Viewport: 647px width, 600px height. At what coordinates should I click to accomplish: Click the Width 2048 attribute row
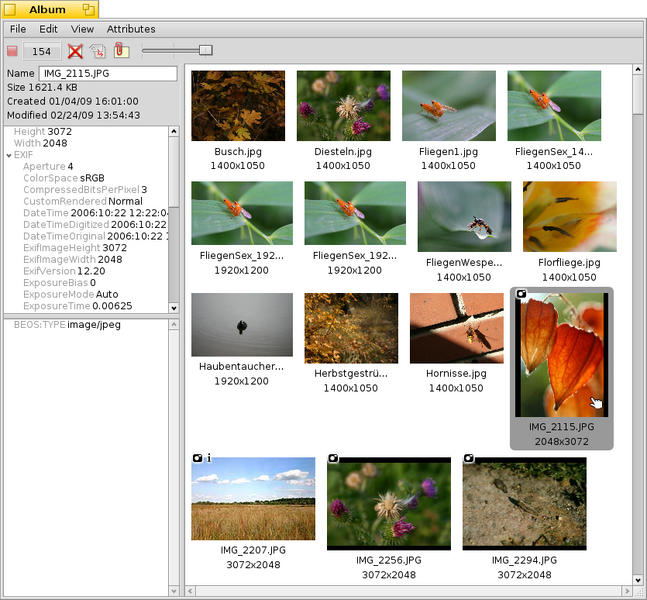(x=40, y=143)
